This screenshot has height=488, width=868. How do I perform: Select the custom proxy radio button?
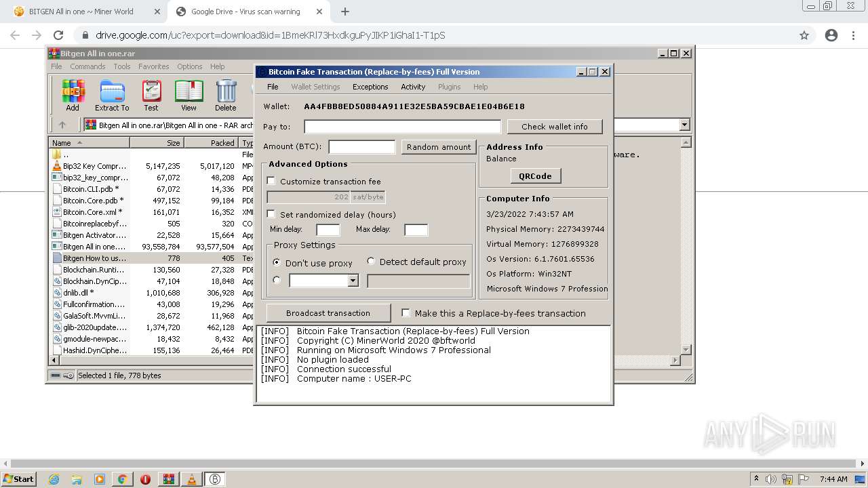click(277, 280)
